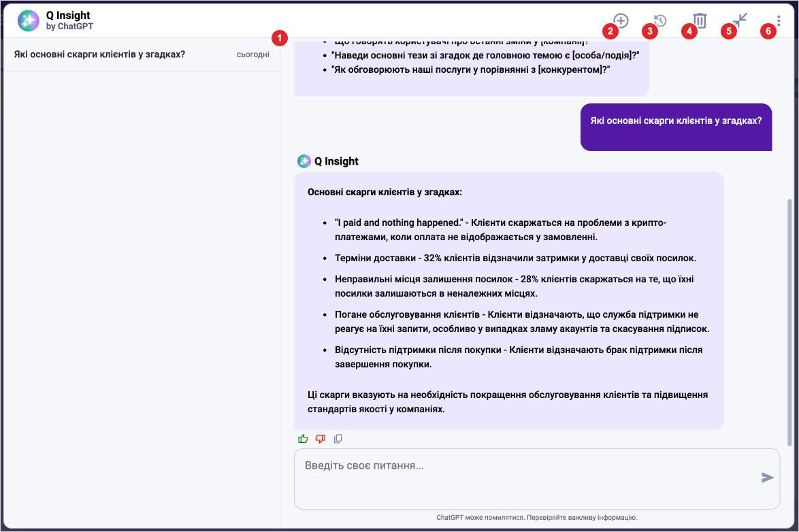This screenshot has height=532, width=799.
Task: Copy the answer with the copy icon
Action: point(338,439)
